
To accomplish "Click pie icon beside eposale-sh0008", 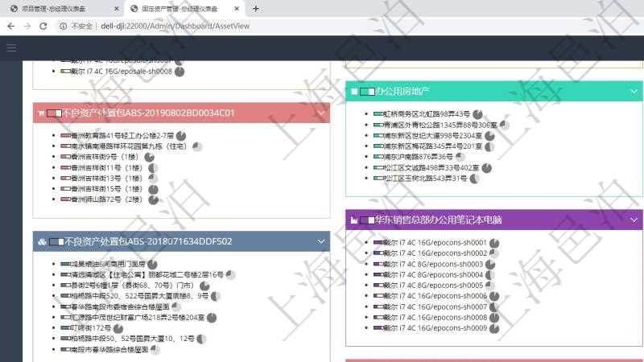I will click(180, 72).
